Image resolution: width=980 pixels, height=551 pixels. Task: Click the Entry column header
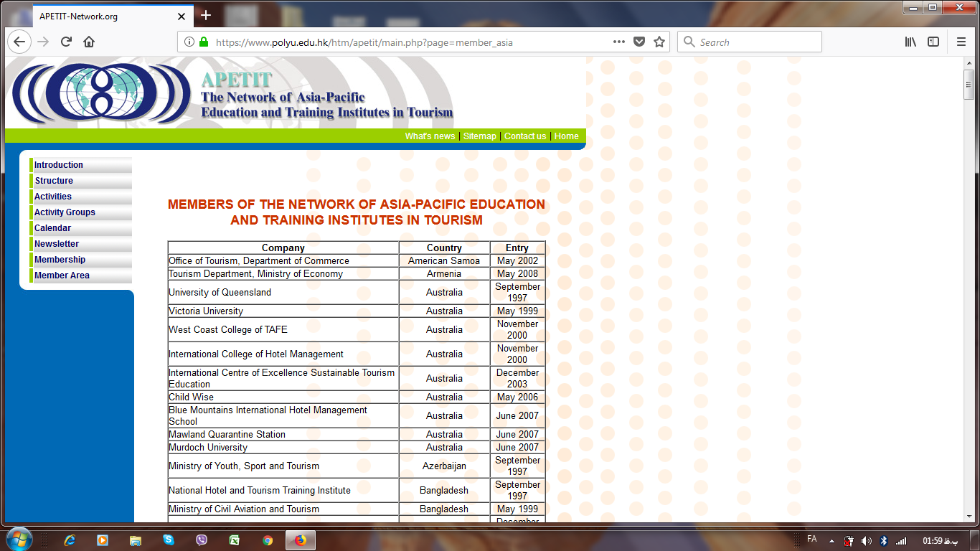[x=517, y=248]
